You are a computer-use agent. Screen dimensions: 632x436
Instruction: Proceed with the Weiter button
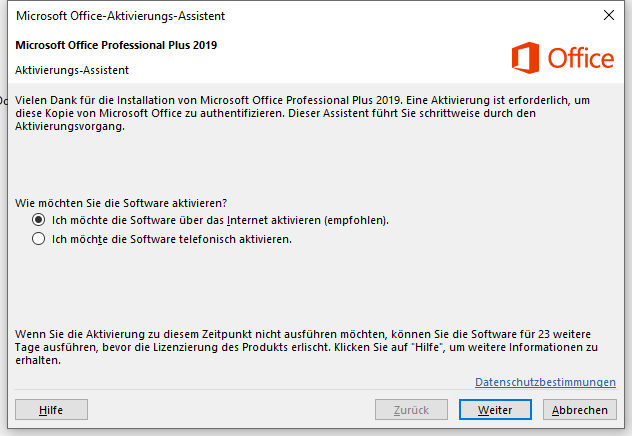coord(494,410)
